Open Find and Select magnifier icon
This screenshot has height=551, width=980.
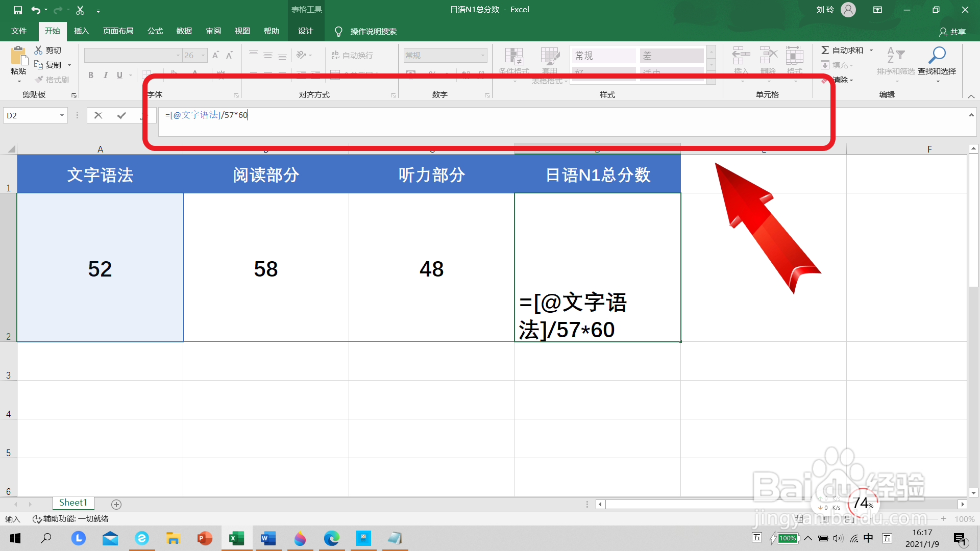tap(937, 55)
